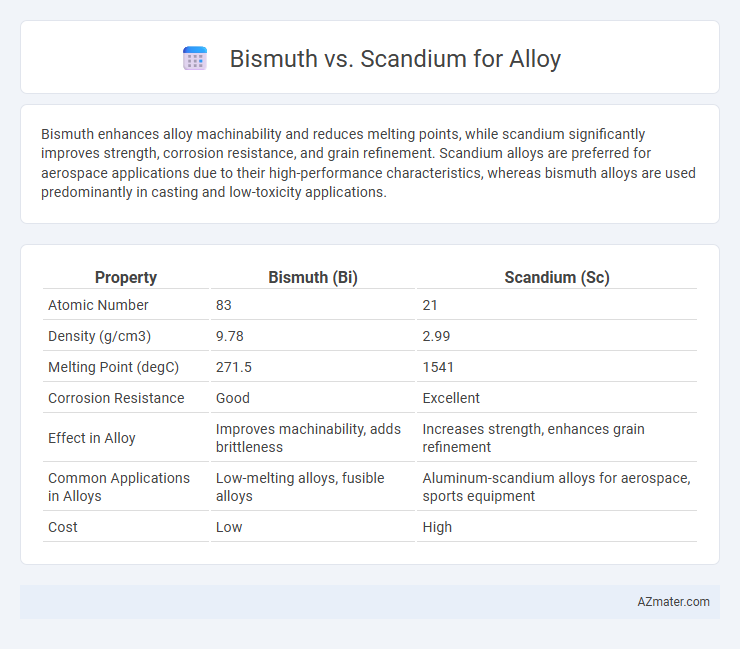
Task: Click 'Aluminum-scandium alloys for aerospace' cell
Action: tap(556, 487)
